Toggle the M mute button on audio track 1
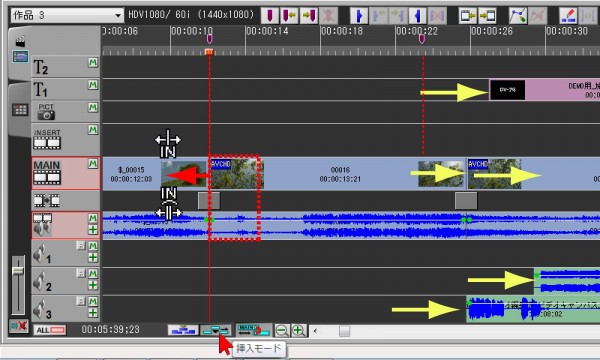 93,246
